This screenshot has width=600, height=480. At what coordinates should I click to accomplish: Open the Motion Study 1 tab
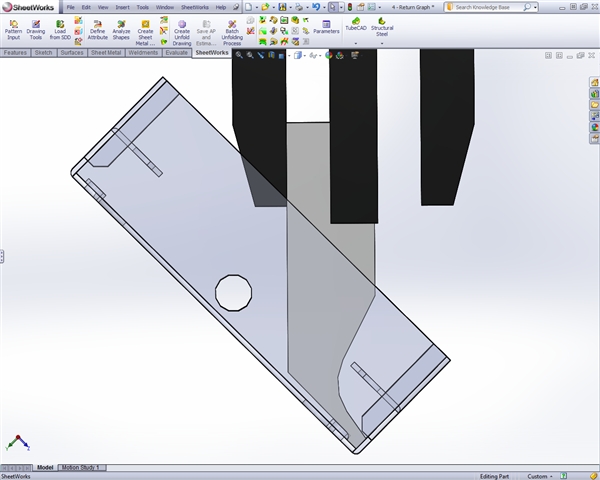(82, 467)
